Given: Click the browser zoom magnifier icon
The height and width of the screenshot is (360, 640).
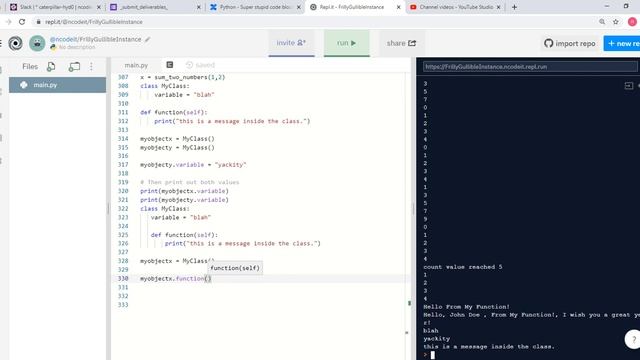Looking at the screenshot, I should 602,22.
